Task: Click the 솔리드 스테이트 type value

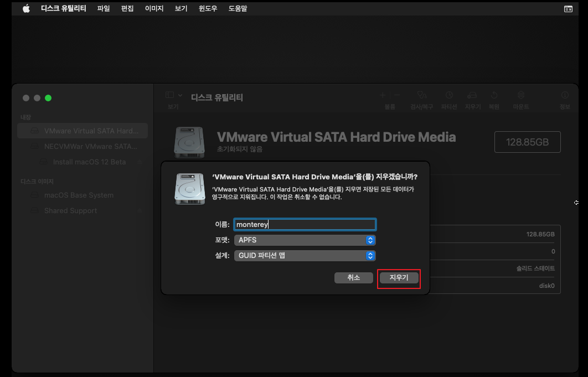Action: [535, 268]
